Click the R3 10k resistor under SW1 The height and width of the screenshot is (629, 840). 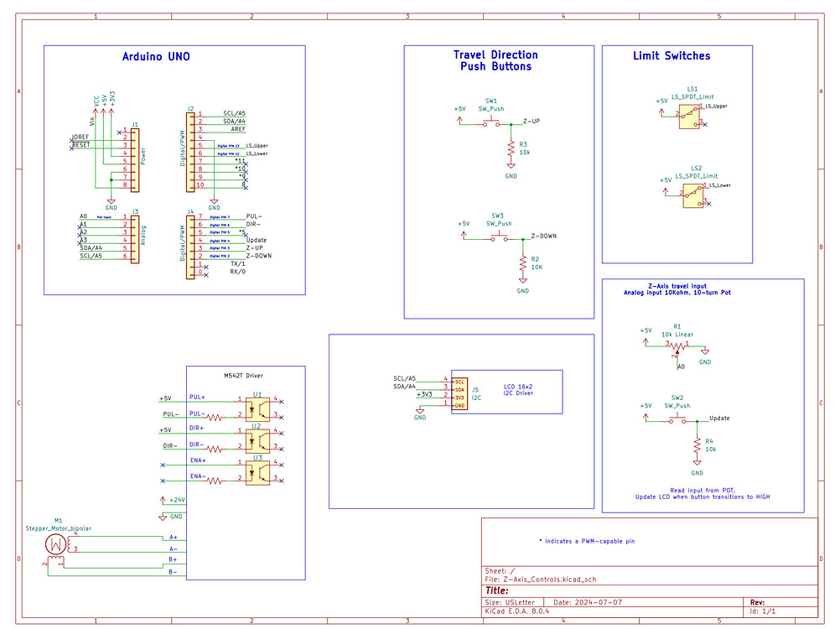[x=511, y=147]
